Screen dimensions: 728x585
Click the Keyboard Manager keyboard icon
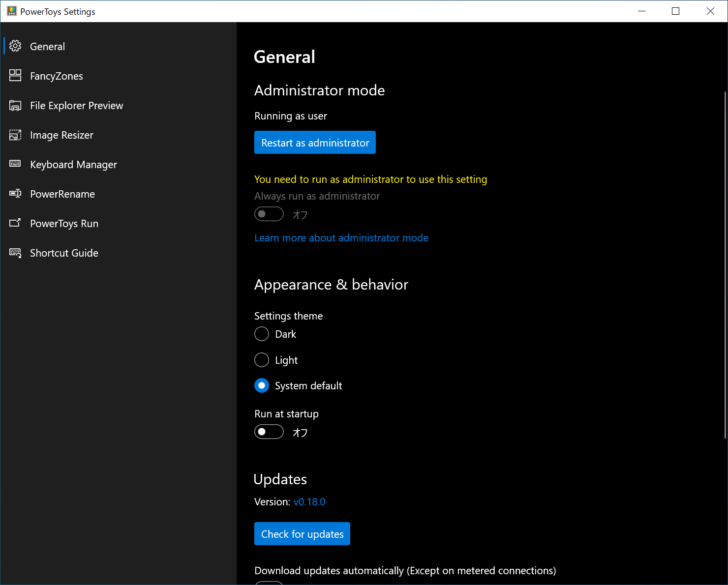tap(15, 164)
